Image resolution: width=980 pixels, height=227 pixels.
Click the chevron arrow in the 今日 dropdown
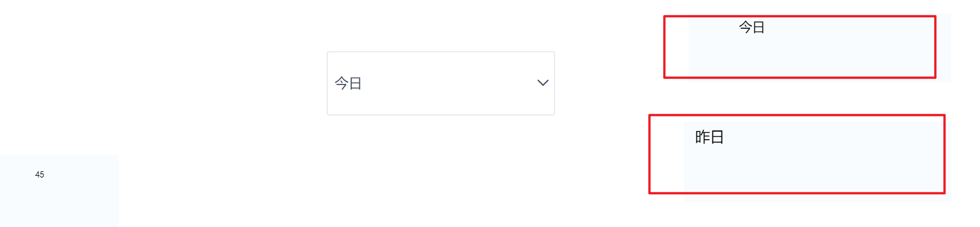tap(543, 83)
